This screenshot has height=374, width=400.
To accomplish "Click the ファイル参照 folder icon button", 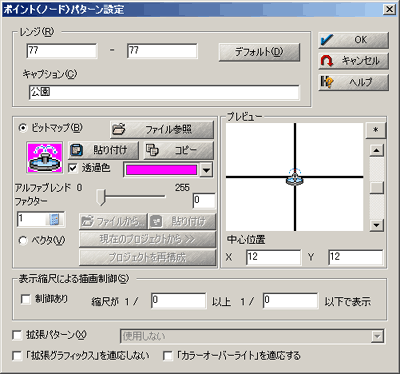I will tap(162, 129).
